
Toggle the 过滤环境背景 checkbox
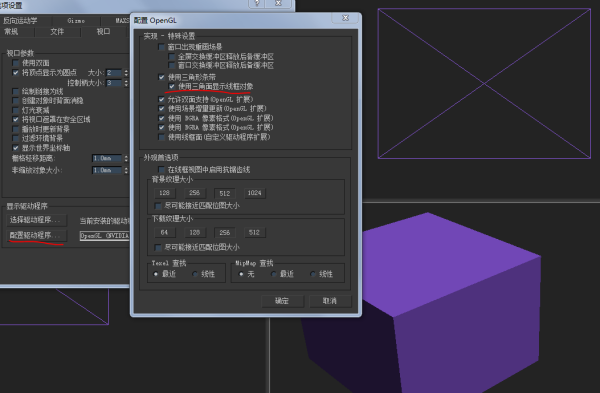click(16, 138)
